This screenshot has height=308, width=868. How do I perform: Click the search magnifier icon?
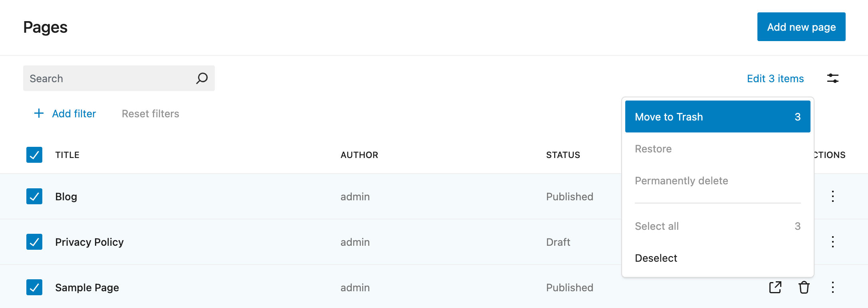(202, 78)
